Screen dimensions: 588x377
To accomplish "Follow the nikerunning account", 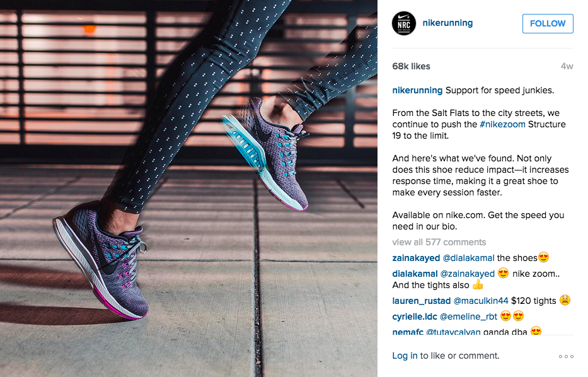I will 548,23.
